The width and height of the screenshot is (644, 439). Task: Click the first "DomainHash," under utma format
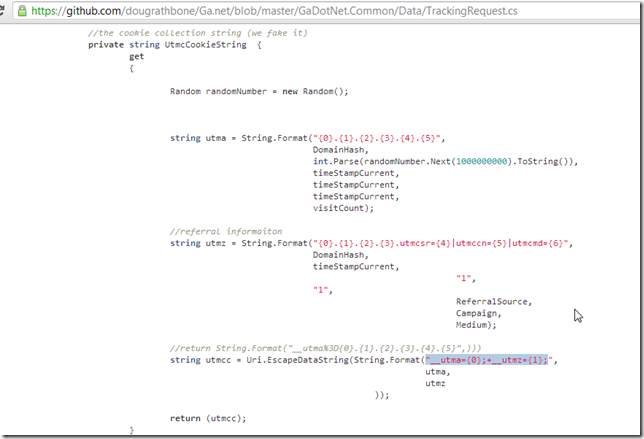340,150
